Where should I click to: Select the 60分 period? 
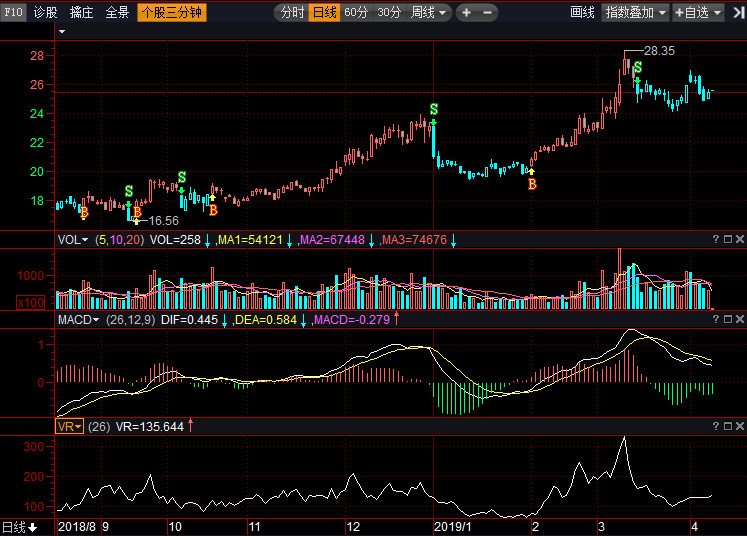[356, 13]
